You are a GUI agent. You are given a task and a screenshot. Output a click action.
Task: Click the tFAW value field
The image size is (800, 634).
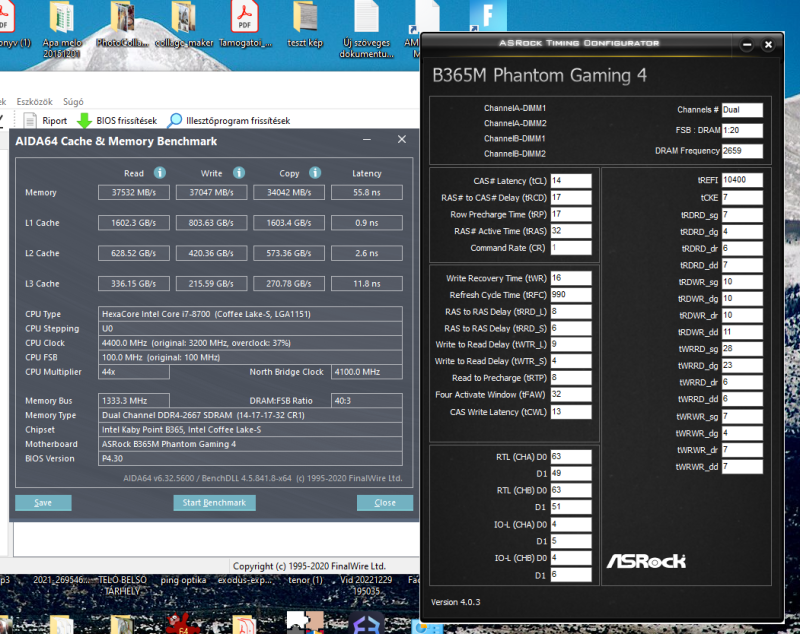tap(571, 394)
